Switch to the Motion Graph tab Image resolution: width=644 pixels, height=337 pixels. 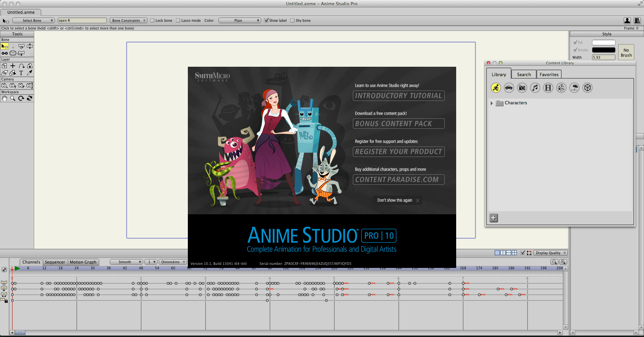coord(83,262)
